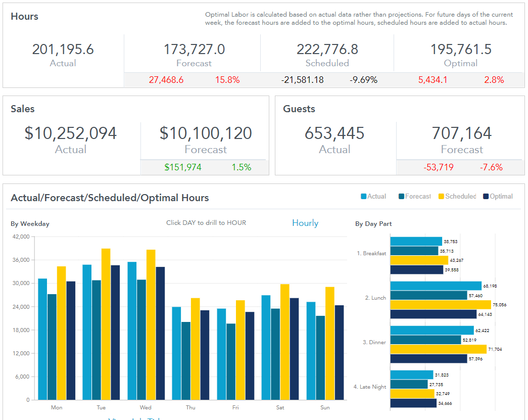Select the 201,195.6 Actual hours value
Viewport: 528px width, 420px height.
coord(63,50)
